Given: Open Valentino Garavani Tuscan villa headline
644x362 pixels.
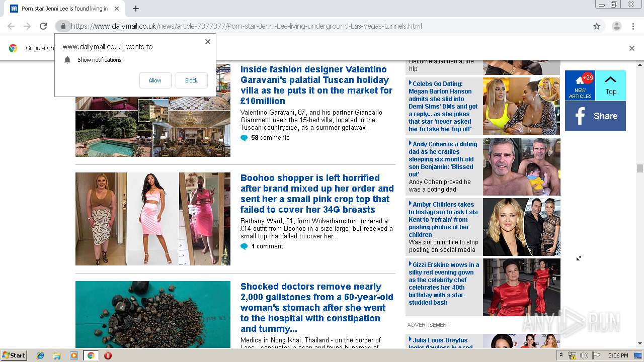Looking at the screenshot, I should [316, 85].
